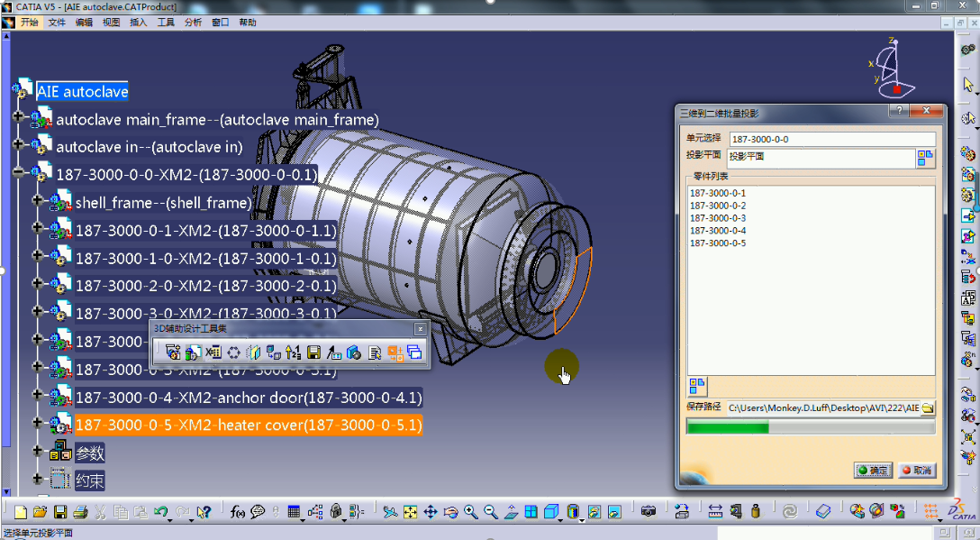Select the Zoom In magnifier tool
The height and width of the screenshot is (540, 980).
pos(471,511)
